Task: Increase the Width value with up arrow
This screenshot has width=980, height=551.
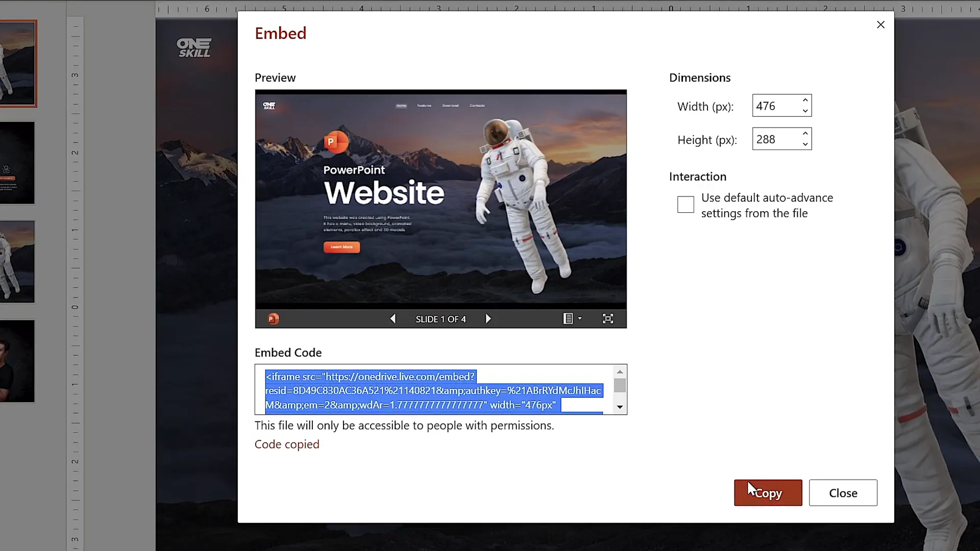Action: point(805,100)
